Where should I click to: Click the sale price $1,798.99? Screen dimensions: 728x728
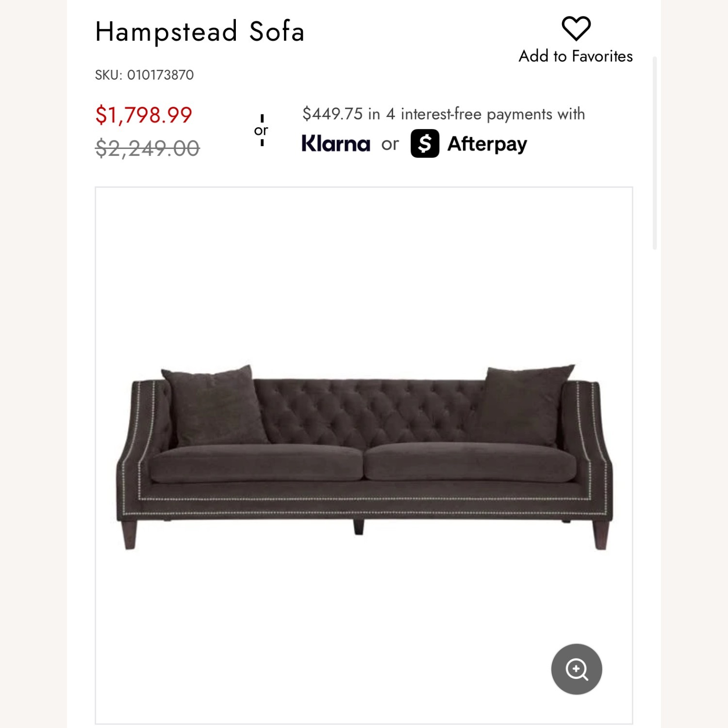pyautogui.click(x=143, y=115)
